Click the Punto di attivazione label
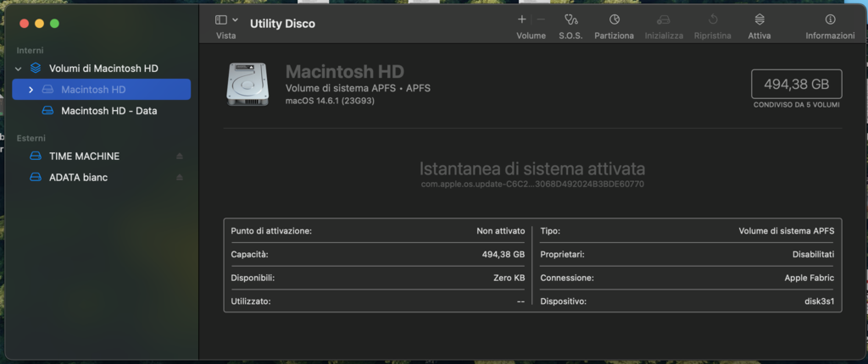The image size is (868, 364). [x=271, y=231]
